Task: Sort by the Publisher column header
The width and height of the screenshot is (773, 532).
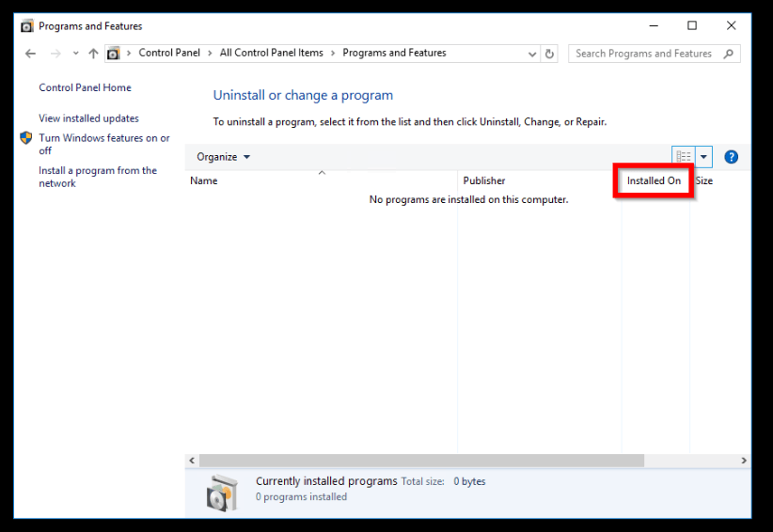Action: pyautogui.click(x=540, y=180)
